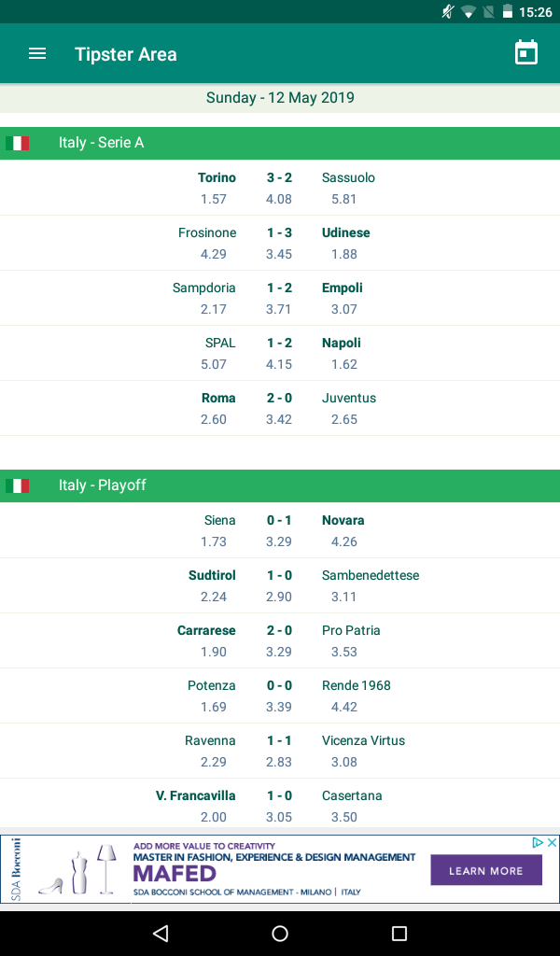Open recent apps square button
The height and width of the screenshot is (956, 560).
click(399, 933)
